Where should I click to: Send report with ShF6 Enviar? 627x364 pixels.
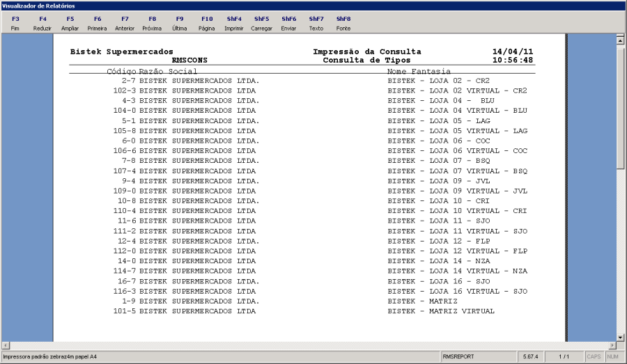click(x=288, y=24)
